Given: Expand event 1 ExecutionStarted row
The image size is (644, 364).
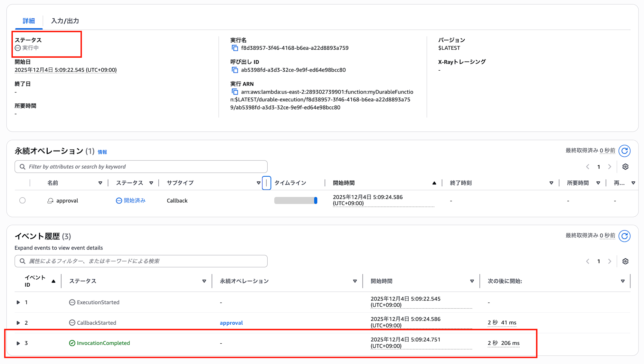Looking at the screenshot, I should (18, 302).
